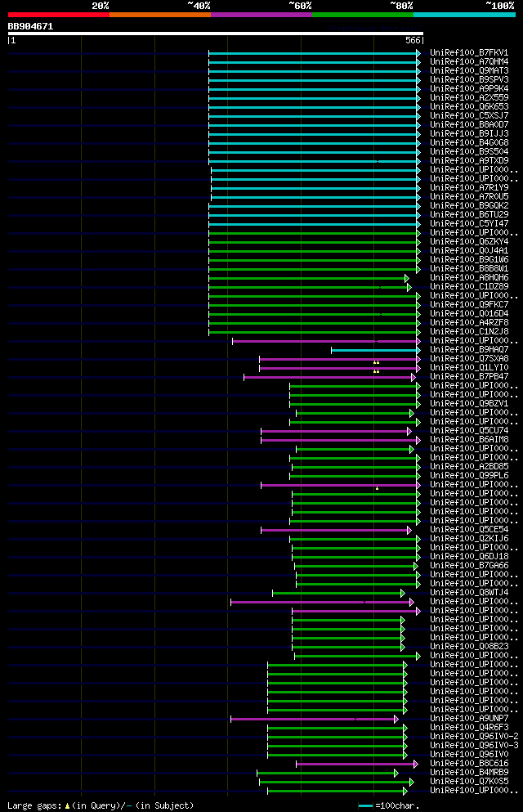Select UniRef100_A2BD85 entry
Image resolution: width=523 pixels, height=812 pixels.
click(469, 467)
